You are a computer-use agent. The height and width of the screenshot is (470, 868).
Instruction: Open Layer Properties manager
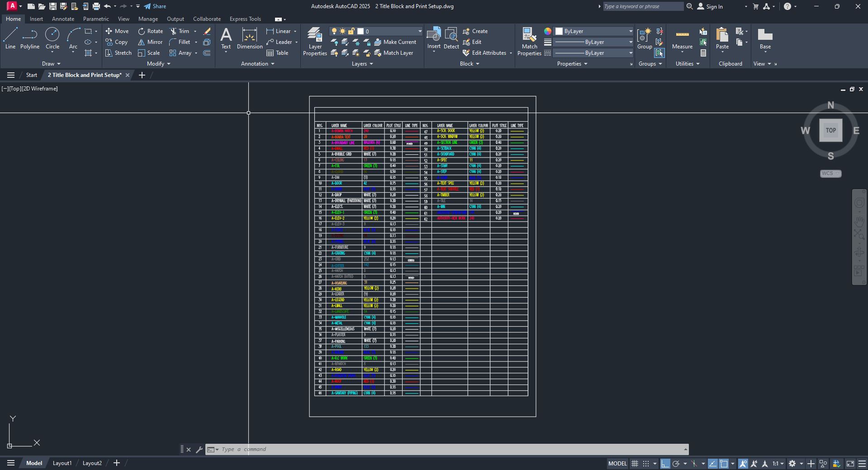pos(315,41)
